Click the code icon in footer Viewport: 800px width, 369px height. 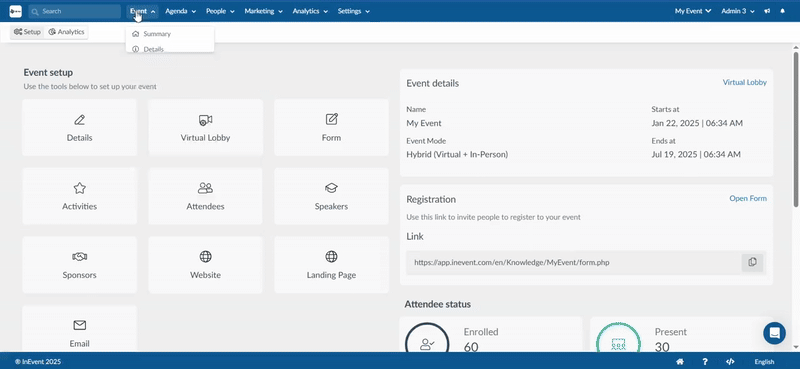point(730,362)
